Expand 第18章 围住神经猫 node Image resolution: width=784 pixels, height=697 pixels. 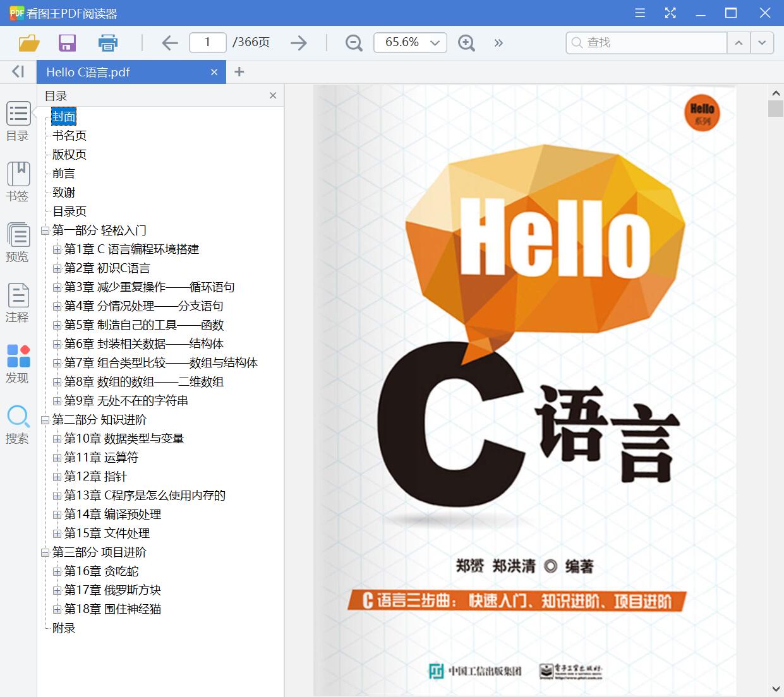57,609
